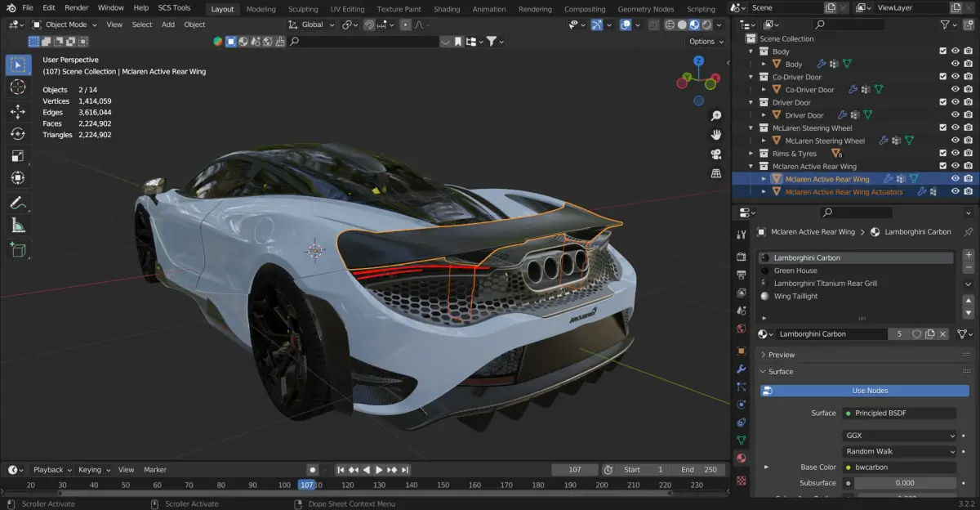Add a new material slot with plus
The width and height of the screenshot is (980, 510).
point(969,254)
